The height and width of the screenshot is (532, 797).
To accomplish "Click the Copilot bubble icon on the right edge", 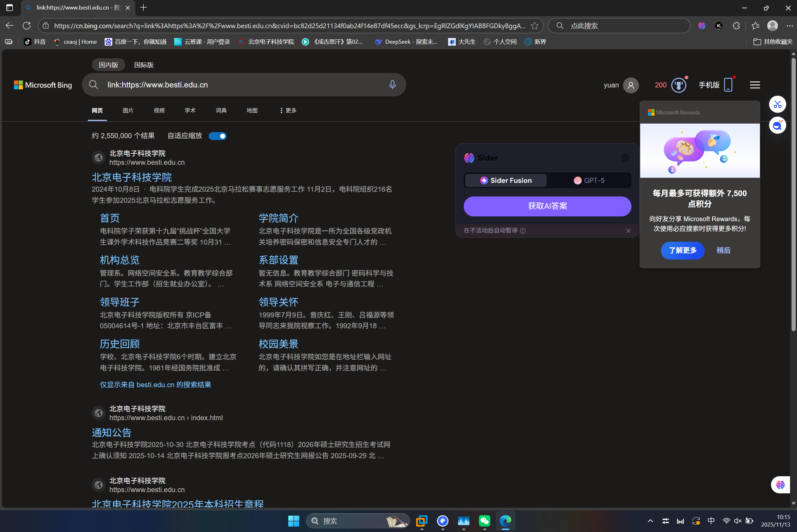I will [778, 125].
